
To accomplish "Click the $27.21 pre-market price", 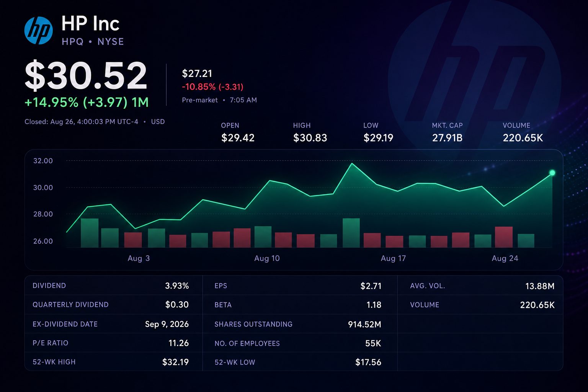I will (x=197, y=73).
